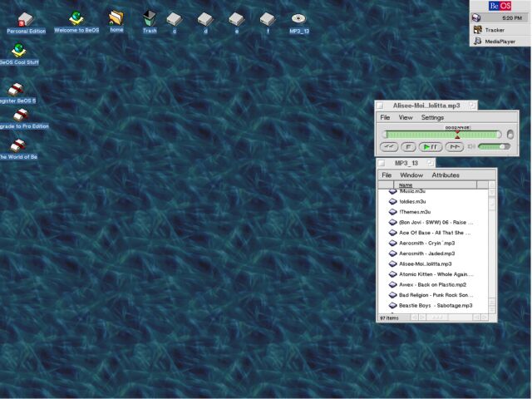Select the MP3_13 CD icon on desktop
The image size is (532, 399).
[298, 18]
